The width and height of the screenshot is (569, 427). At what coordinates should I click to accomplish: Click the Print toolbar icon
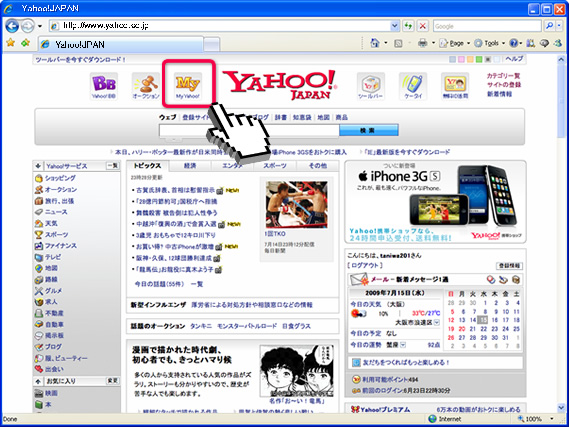coord(423,43)
